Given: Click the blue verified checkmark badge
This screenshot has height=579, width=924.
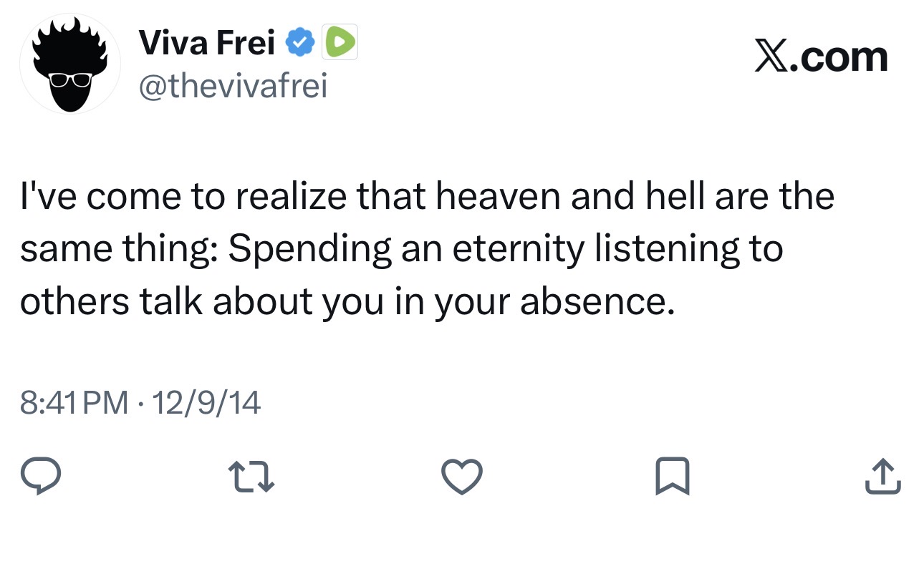Looking at the screenshot, I should click(300, 43).
